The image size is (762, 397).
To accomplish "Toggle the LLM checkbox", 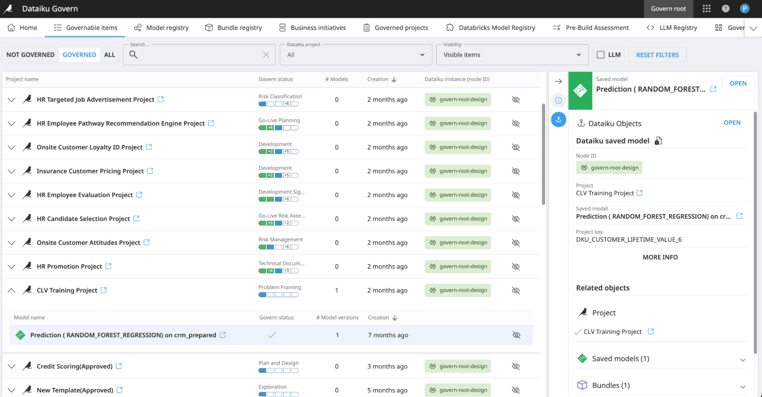I will [601, 55].
